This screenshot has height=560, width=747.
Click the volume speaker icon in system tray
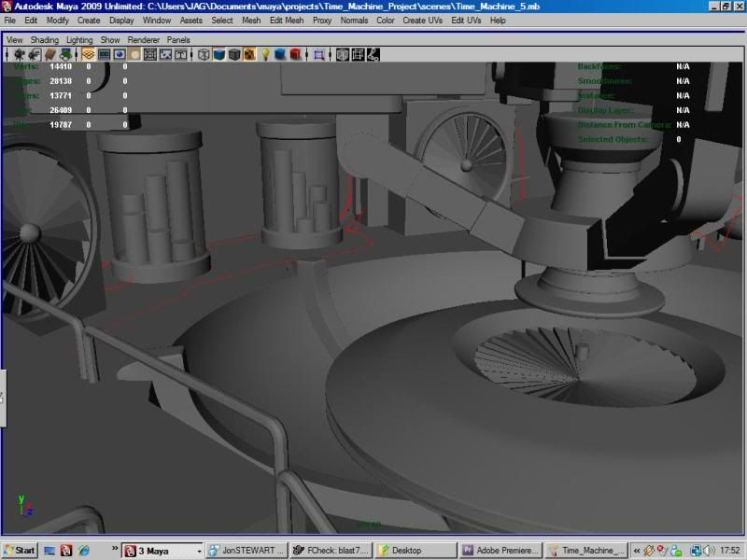point(709,551)
